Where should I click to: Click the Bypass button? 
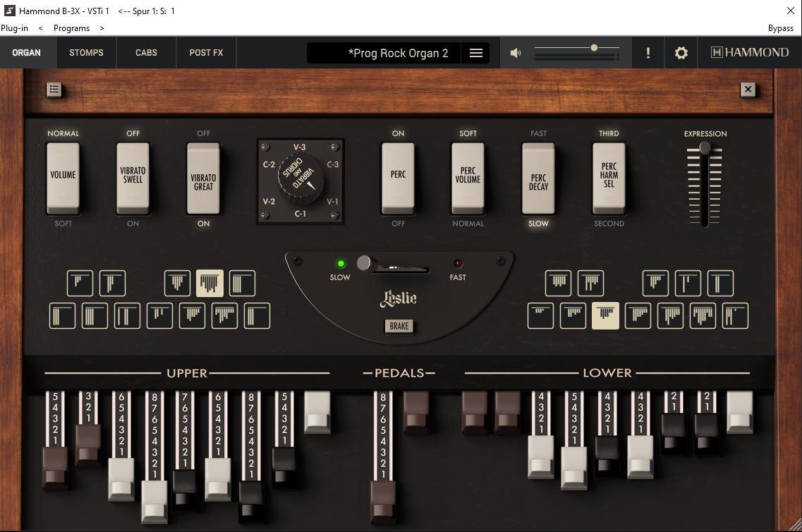781,28
